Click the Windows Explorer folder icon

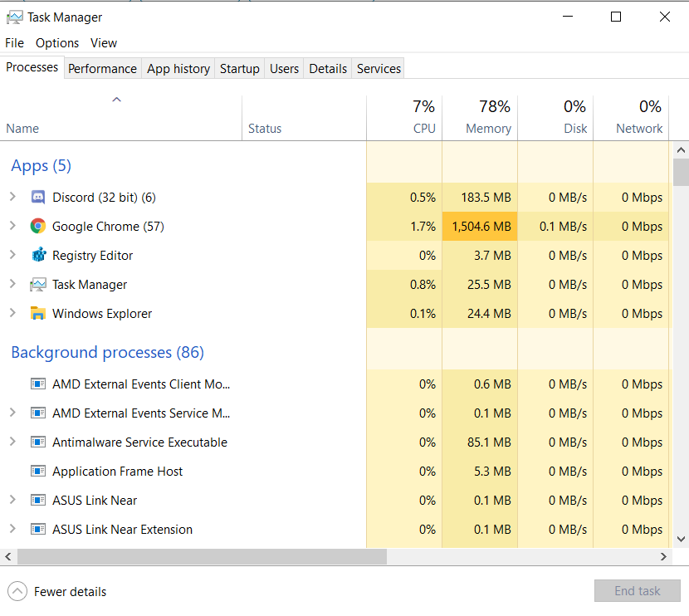tap(37, 314)
